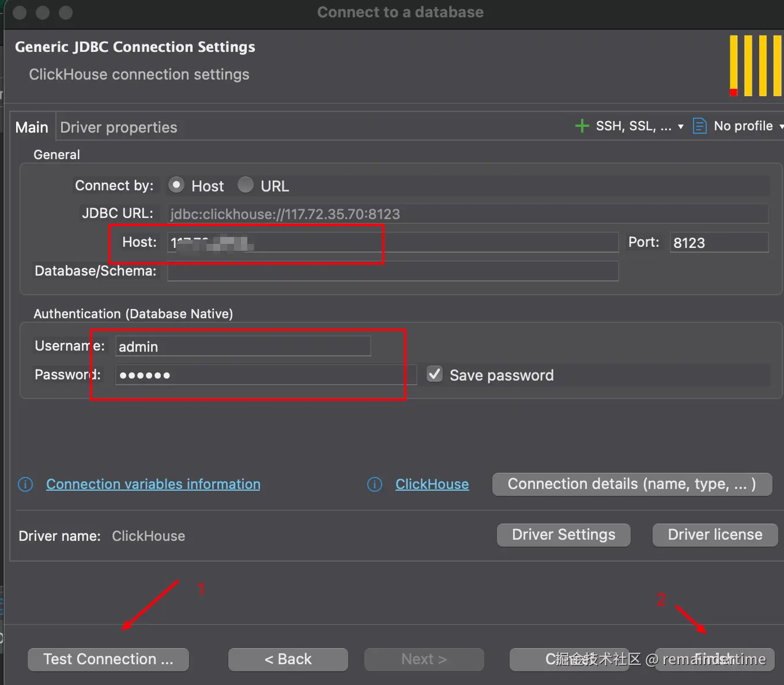Click the disabled Next button
Screen dimensions: 784x685
(x=424, y=659)
